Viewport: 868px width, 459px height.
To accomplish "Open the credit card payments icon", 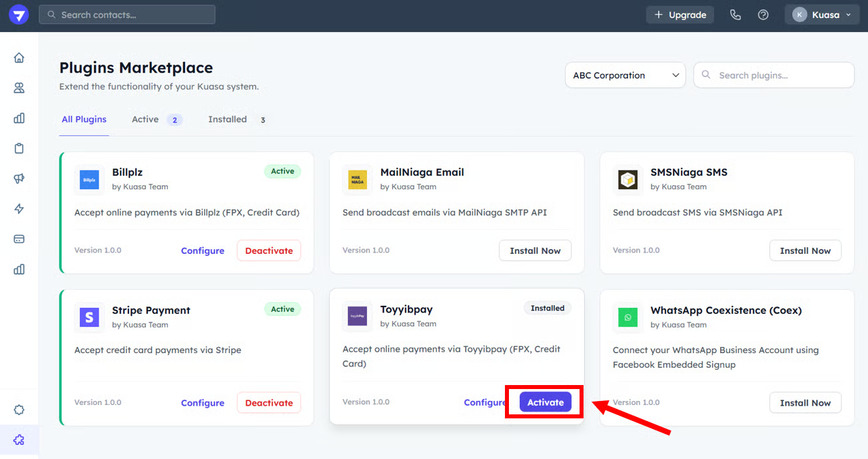I will point(19,239).
